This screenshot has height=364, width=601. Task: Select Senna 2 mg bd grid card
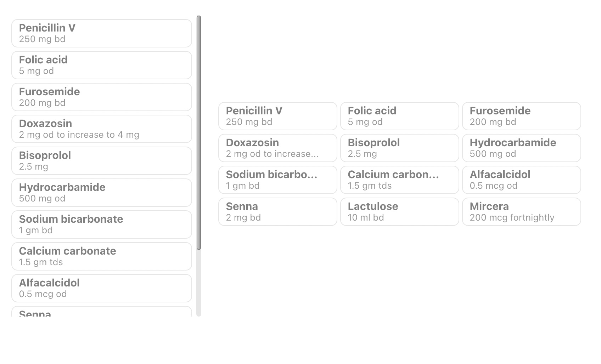[277, 212]
